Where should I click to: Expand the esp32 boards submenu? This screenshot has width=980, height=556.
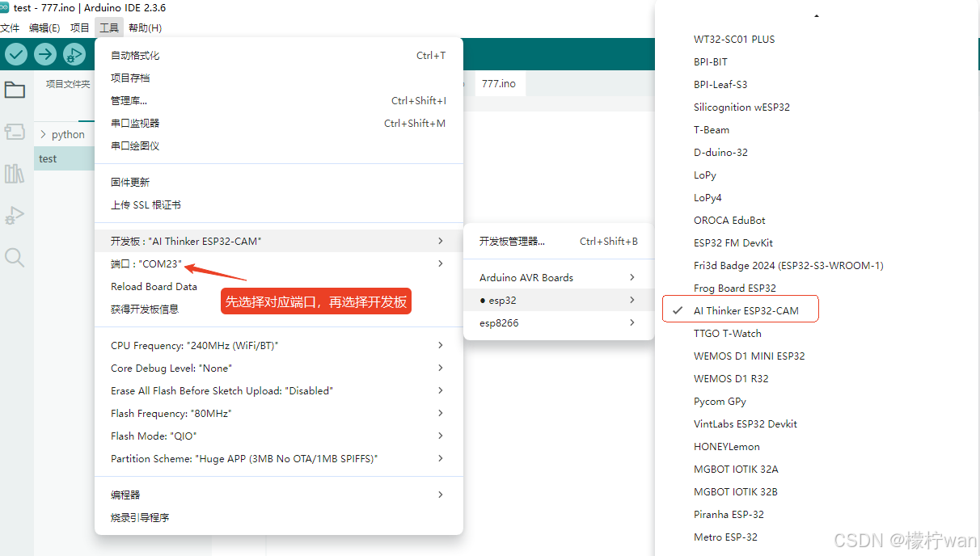tap(559, 300)
